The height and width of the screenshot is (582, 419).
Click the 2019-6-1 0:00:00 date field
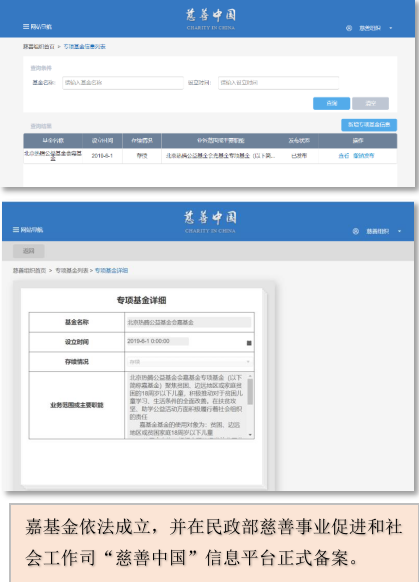point(157,341)
